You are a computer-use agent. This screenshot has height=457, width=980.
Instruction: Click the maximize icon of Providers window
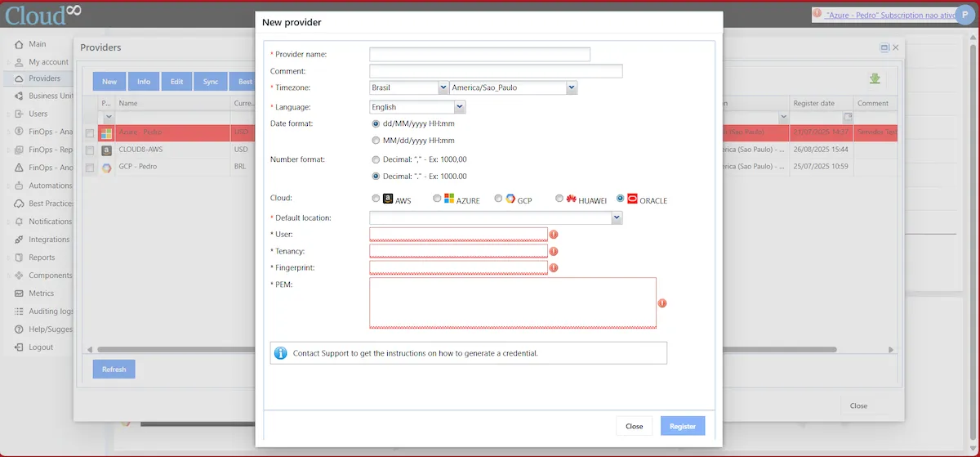coord(884,48)
